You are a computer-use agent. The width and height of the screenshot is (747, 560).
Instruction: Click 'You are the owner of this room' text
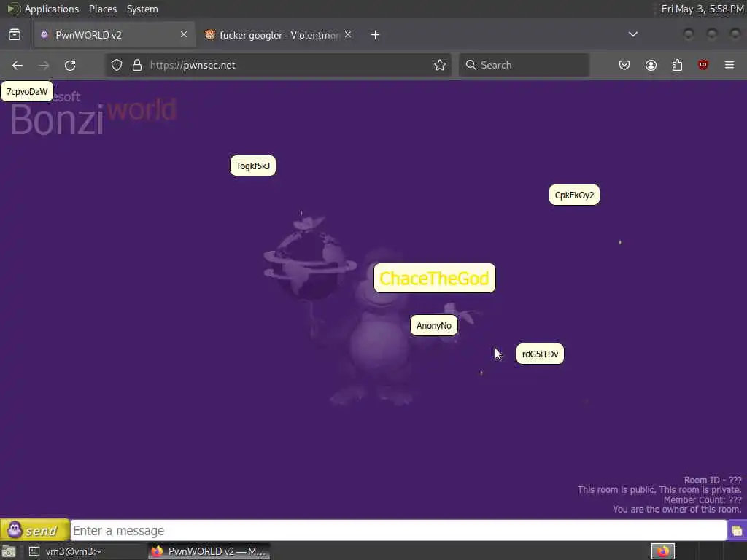tap(677, 510)
